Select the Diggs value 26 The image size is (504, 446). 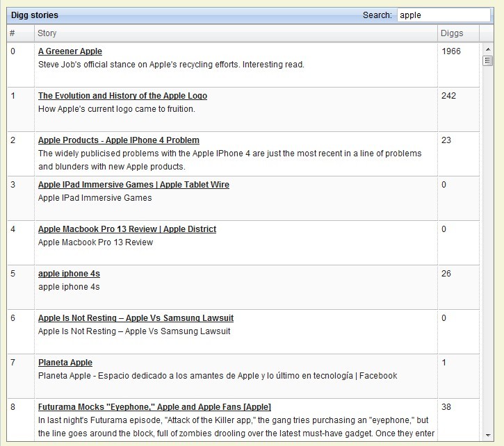pos(446,274)
